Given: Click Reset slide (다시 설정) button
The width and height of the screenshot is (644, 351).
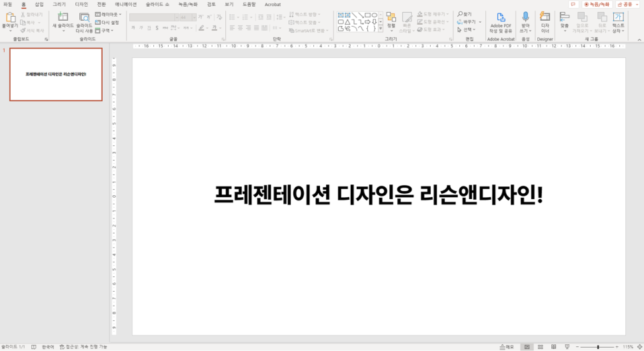Looking at the screenshot, I should coord(107,23).
